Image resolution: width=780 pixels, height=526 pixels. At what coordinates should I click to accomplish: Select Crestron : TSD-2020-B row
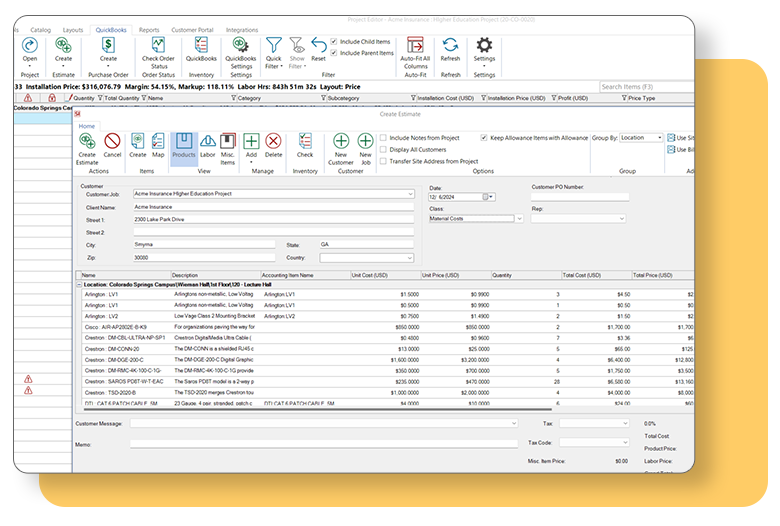tap(388, 393)
